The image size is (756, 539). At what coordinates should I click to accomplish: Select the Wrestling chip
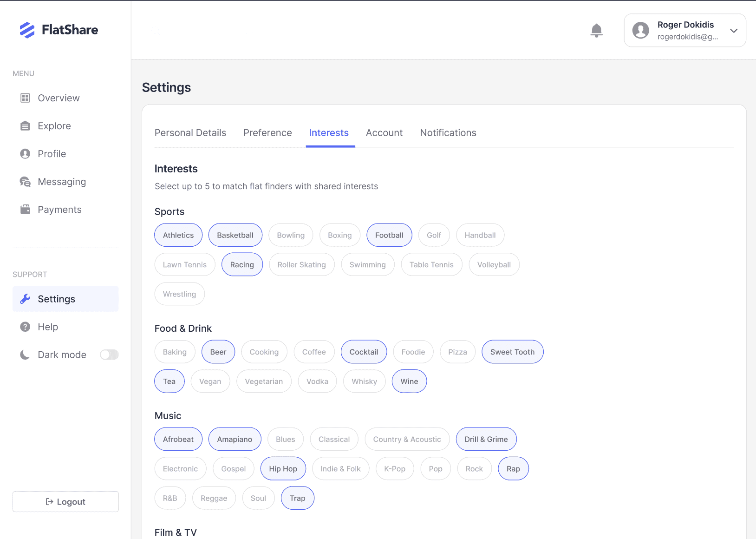coord(180,294)
